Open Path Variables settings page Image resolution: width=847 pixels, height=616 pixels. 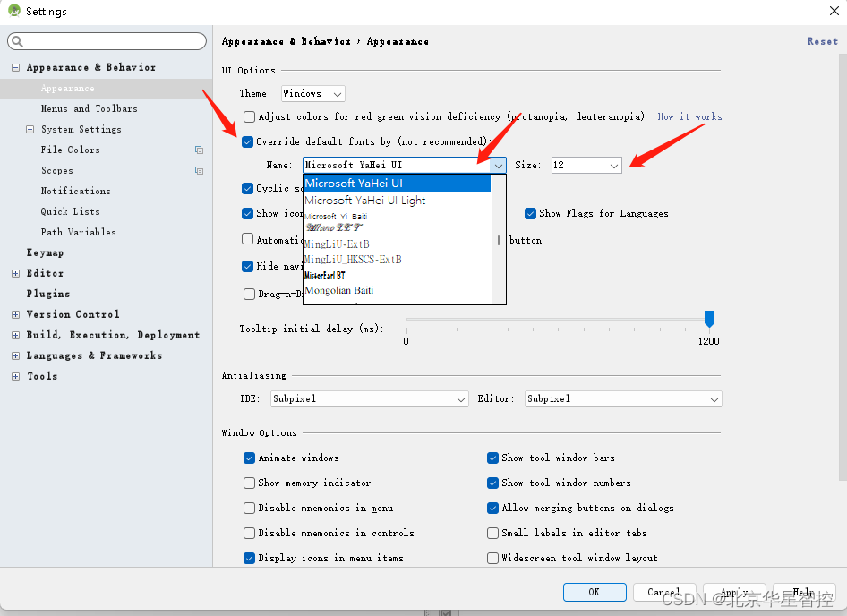pyautogui.click(x=78, y=232)
